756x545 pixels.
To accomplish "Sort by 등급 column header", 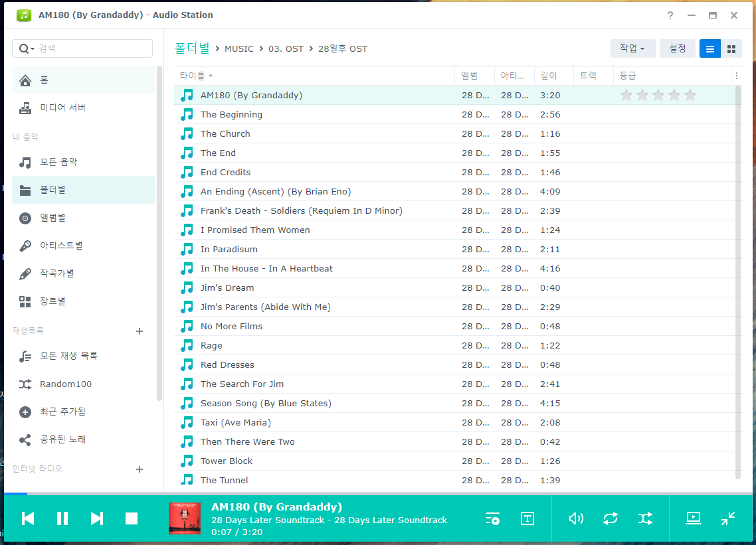I will (x=672, y=76).
